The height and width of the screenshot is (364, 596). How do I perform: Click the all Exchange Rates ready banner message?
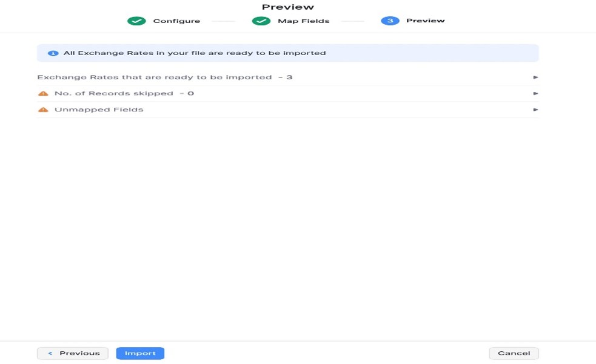click(195, 53)
